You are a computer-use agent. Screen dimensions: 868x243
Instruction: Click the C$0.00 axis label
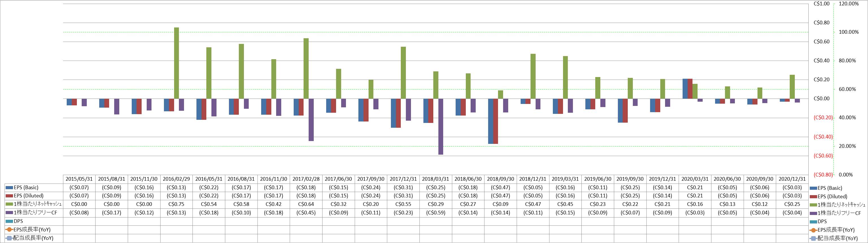(821, 99)
